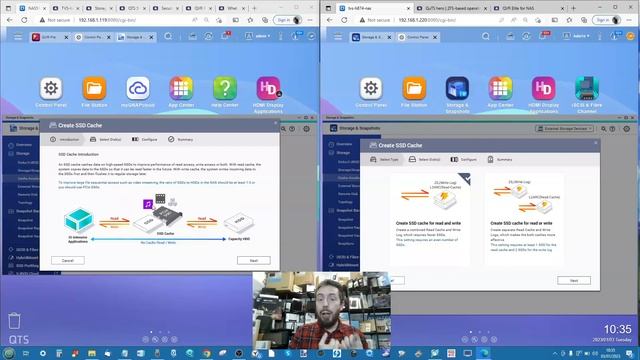Open notifications bell in right NAS toolbar
The width and height of the screenshot is (640, 360).
543,36
